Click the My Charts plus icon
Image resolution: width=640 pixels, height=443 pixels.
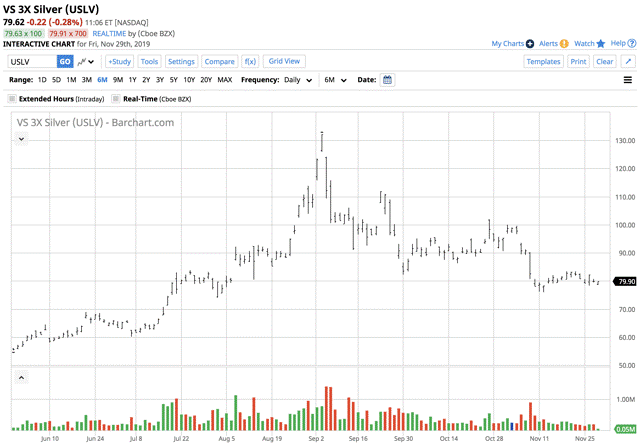530,44
